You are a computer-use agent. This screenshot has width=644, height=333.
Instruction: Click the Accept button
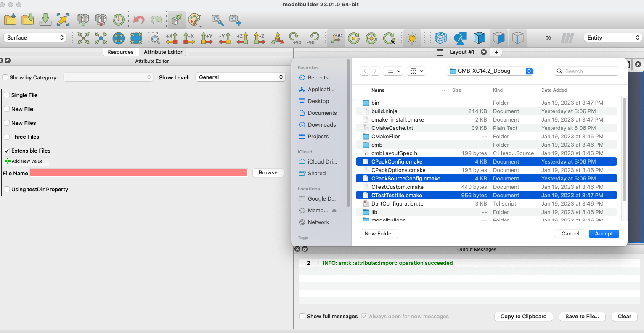point(604,234)
